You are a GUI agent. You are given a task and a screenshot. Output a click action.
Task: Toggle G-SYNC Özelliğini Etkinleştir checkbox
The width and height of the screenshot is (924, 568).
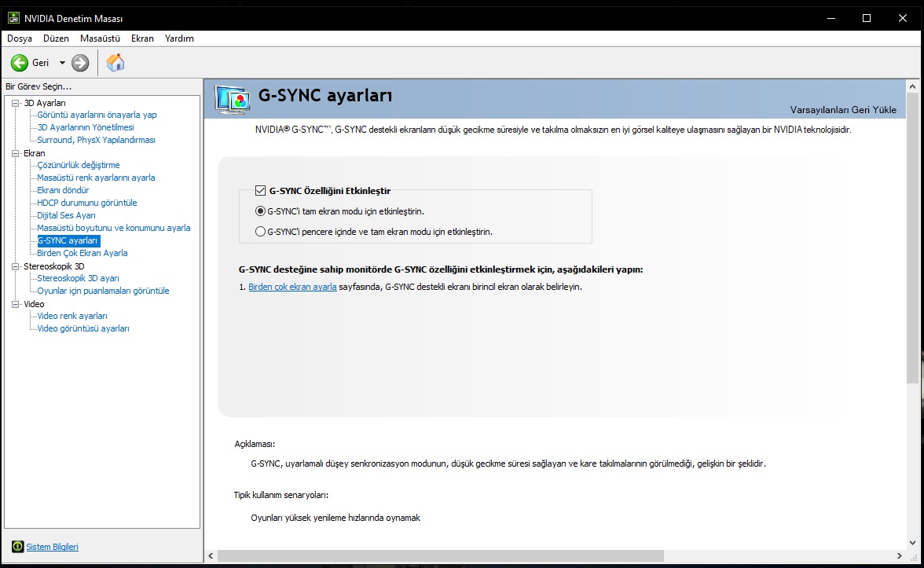pos(261,190)
